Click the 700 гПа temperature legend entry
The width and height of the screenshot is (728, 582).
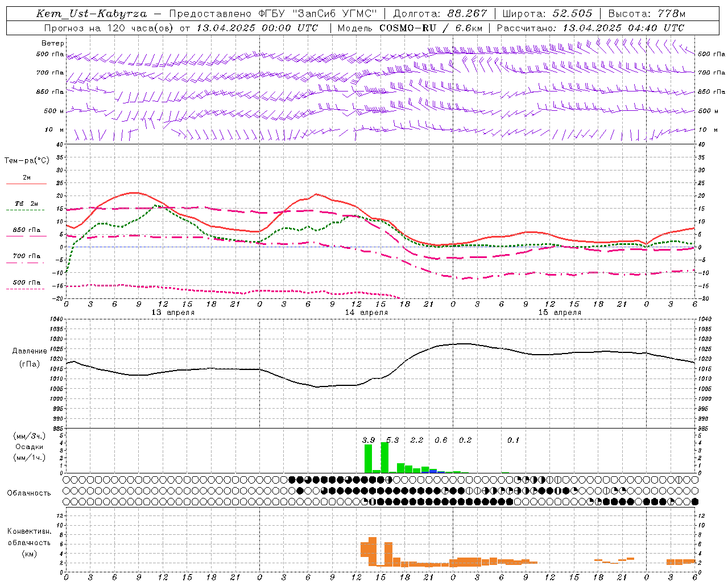27,256
